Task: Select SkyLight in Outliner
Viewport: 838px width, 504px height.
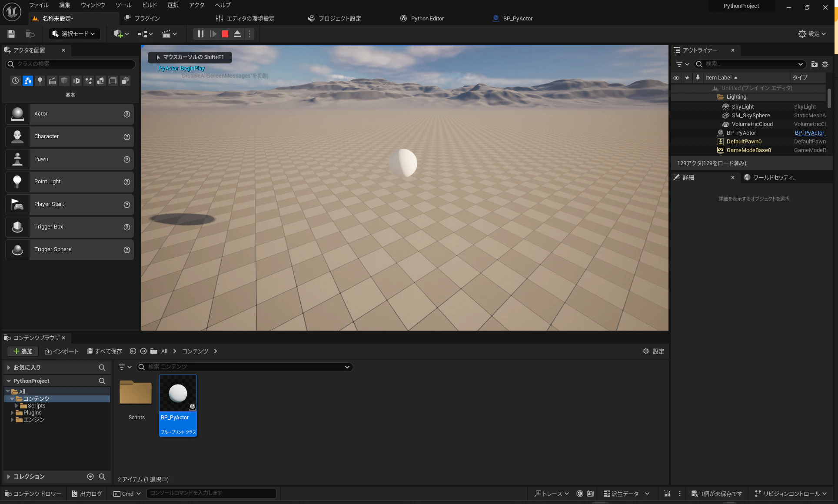Action: (x=743, y=107)
